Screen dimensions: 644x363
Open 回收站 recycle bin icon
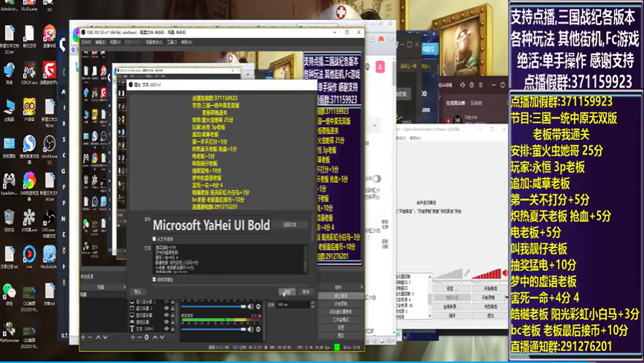(9, 221)
